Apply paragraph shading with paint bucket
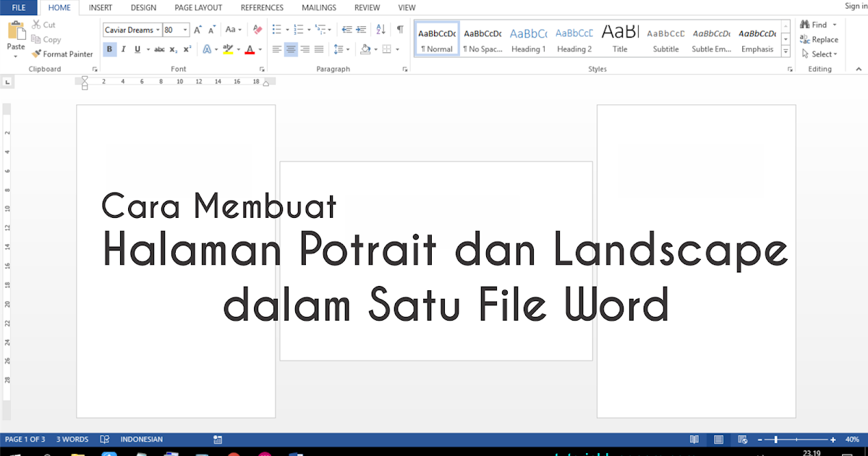868x456 pixels. click(x=365, y=49)
